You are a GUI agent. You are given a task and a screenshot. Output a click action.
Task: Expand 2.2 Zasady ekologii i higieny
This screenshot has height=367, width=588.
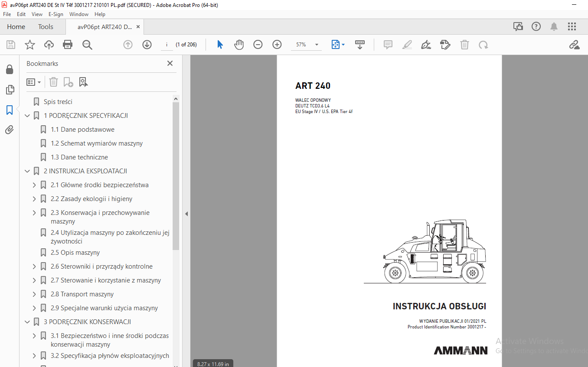(35, 199)
